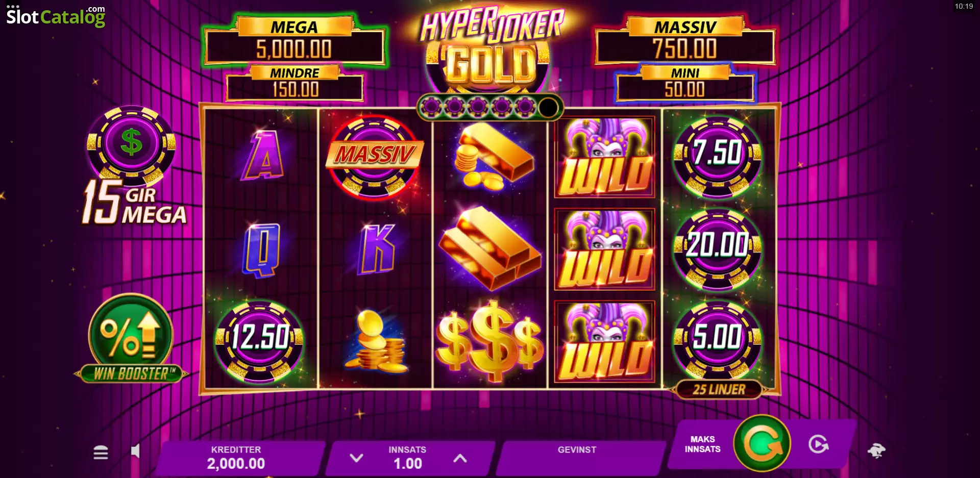980x478 pixels.
Task: Click the 12.50 chip symbol
Action: (260, 339)
